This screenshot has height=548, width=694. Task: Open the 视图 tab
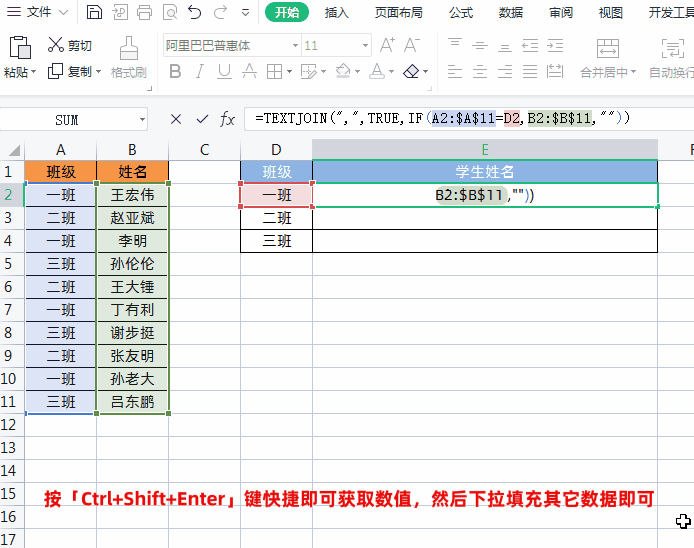610,12
